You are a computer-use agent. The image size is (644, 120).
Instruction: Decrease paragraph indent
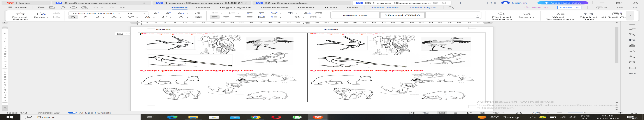pyautogui.click(x=249, y=13)
